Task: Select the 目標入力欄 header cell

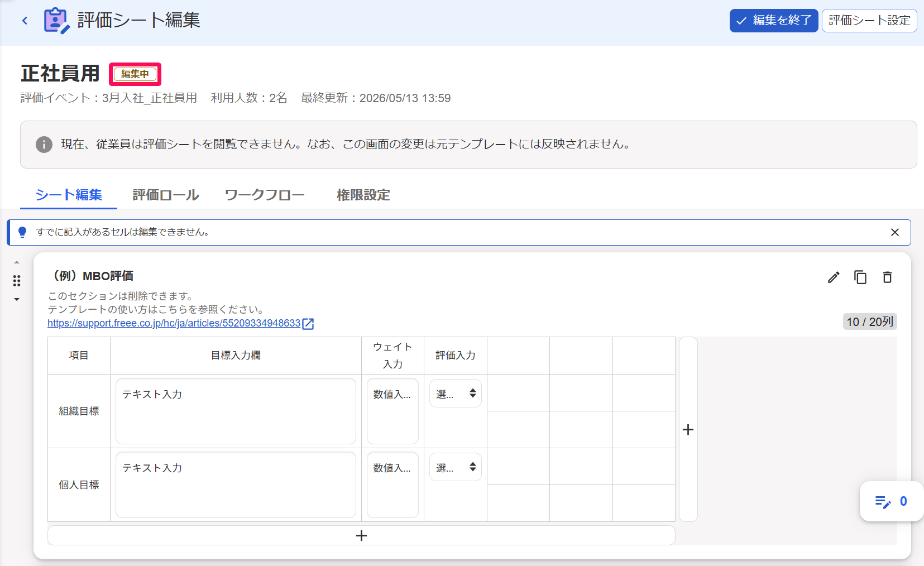Action: pyautogui.click(x=236, y=356)
